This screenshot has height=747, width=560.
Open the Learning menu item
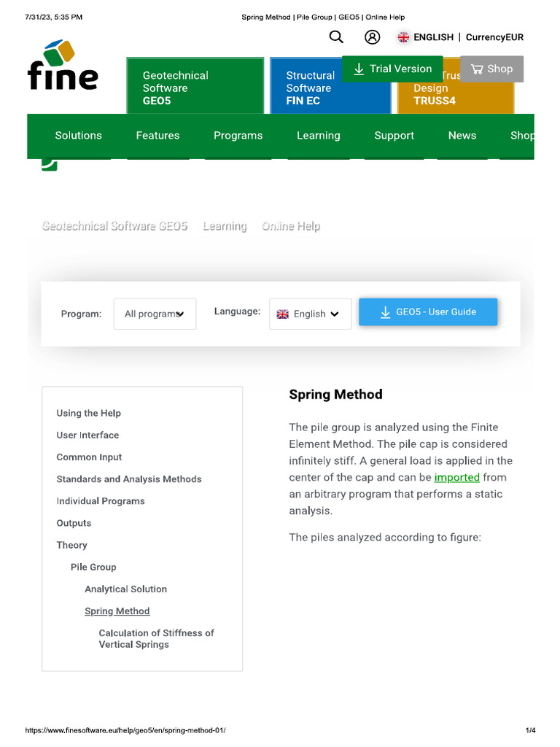pos(318,136)
